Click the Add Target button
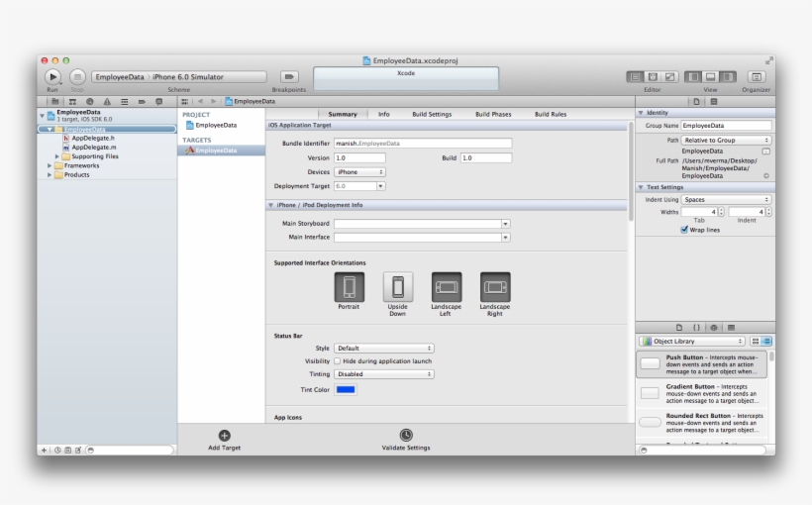The height and width of the screenshot is (505, 812). click(224, 441)
